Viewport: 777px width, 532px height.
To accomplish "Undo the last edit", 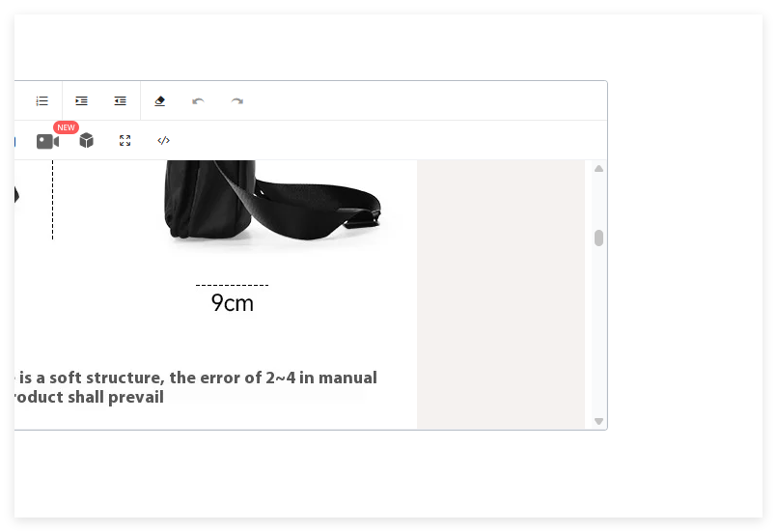I will pos(198,101).
